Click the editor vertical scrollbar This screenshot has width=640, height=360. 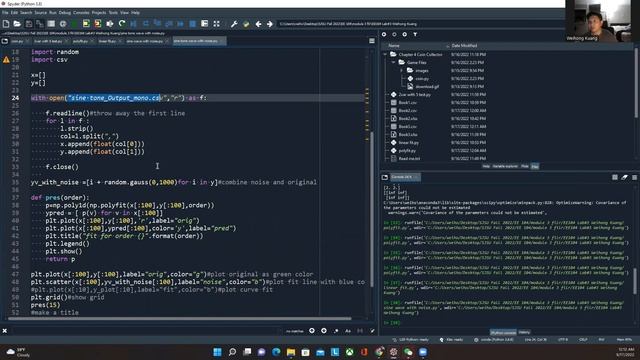(x=371, y=208)
